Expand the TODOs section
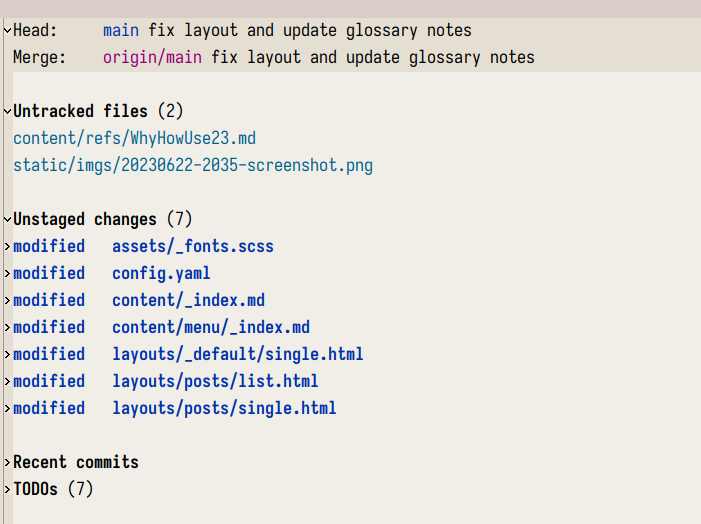 (x=7, y=489)
